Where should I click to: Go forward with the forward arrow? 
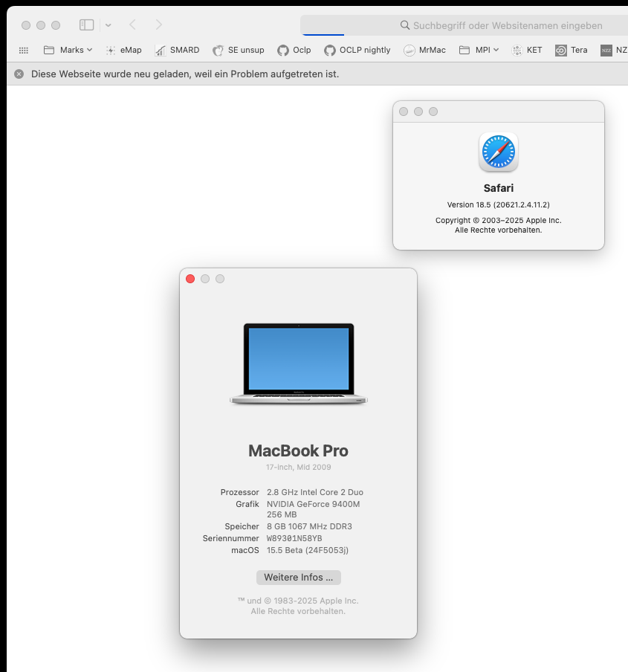tap(159, 25)
